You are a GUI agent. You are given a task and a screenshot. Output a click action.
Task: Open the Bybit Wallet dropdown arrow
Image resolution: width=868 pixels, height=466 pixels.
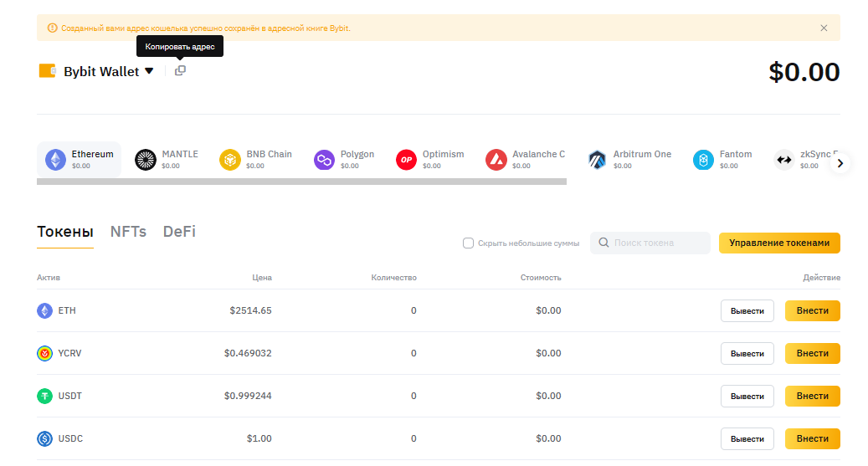pos(149,71)
